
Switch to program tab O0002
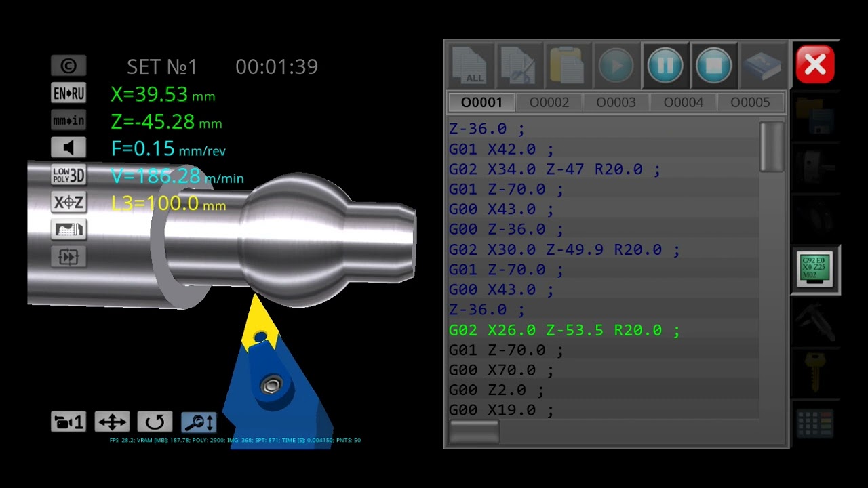pos(549,102)
